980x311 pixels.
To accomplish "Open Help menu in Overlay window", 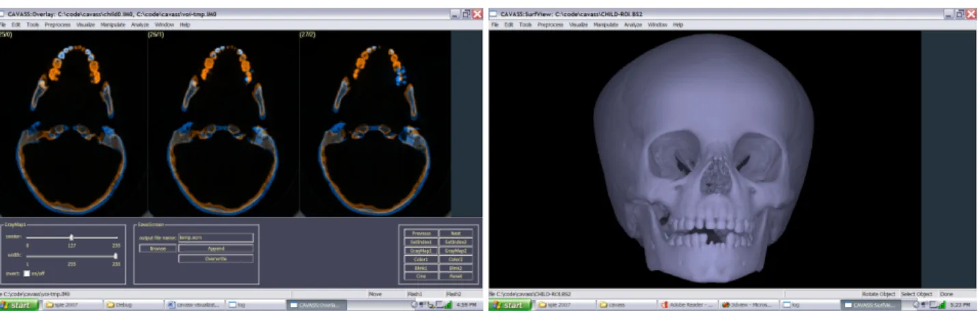I will pos(185,25).
